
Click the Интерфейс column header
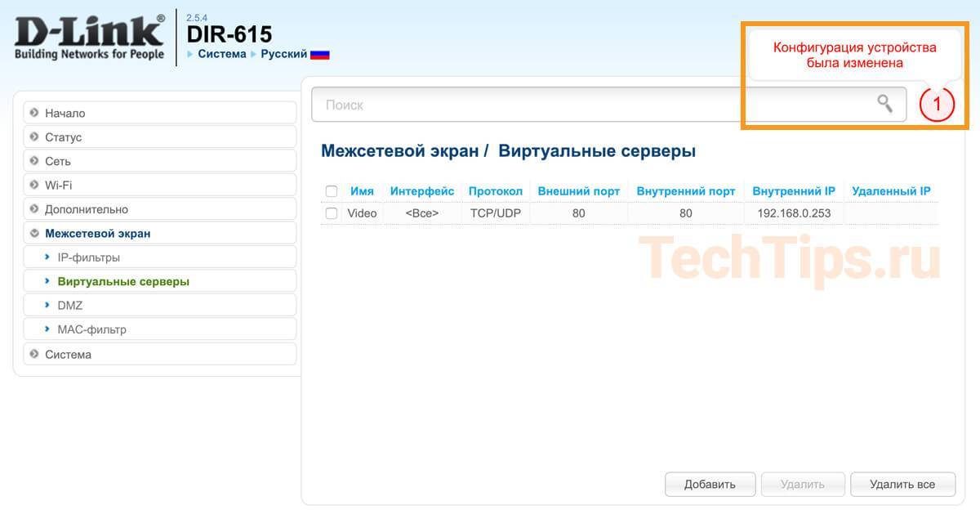pos(422,191)
